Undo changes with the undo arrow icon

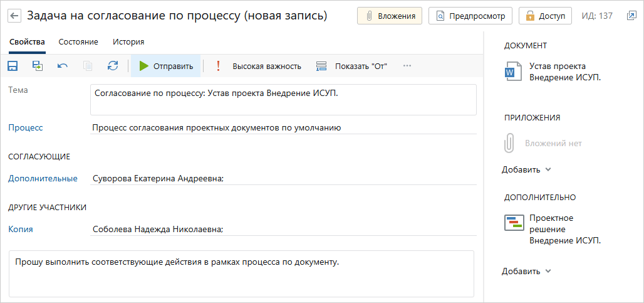click(x=63, y=66)
